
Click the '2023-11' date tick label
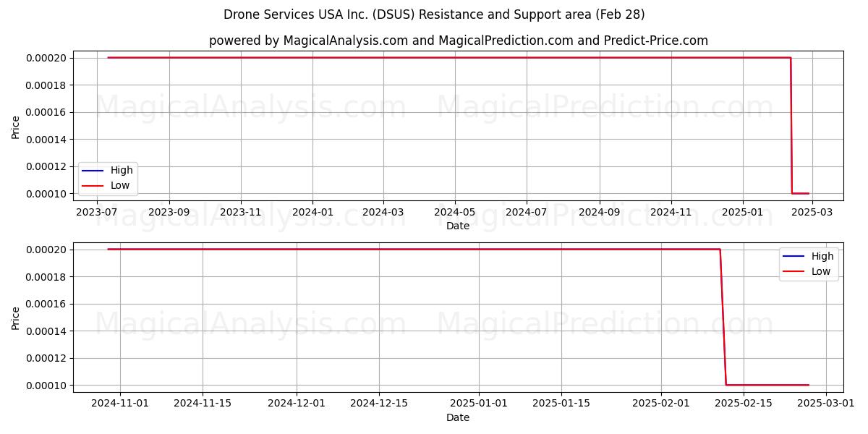point(241,213)
